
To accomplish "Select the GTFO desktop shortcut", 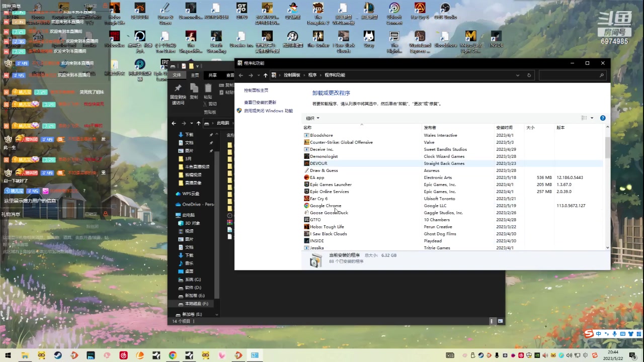I will [x=242, y=12].
